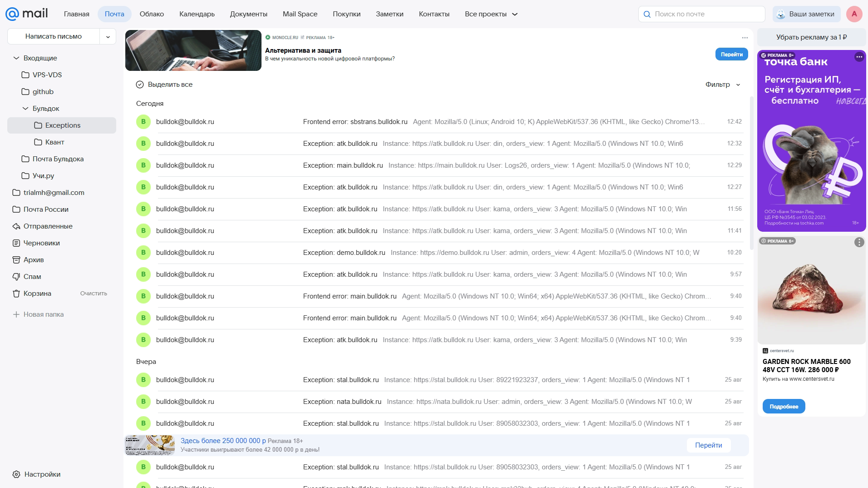Open the Облако tab
Screen dimensions: 868x488
(x=152, y=14)
